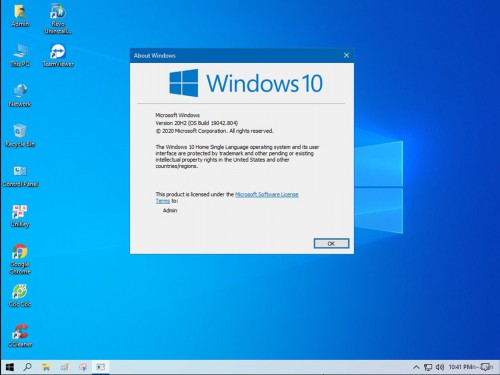Image resolution: width=500 pixels, height=375 pixels.
Task: Close the About Windows dialog
Action: click(346, 55)
